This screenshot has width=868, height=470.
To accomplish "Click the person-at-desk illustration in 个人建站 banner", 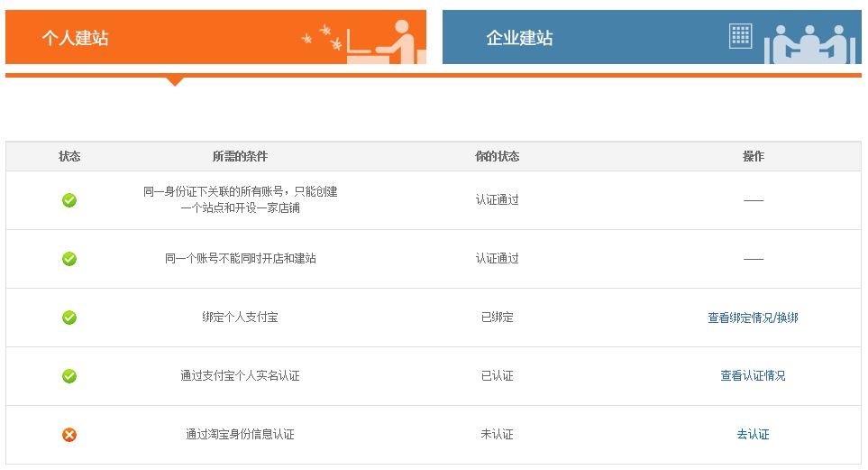I will (x=387, y=42).
